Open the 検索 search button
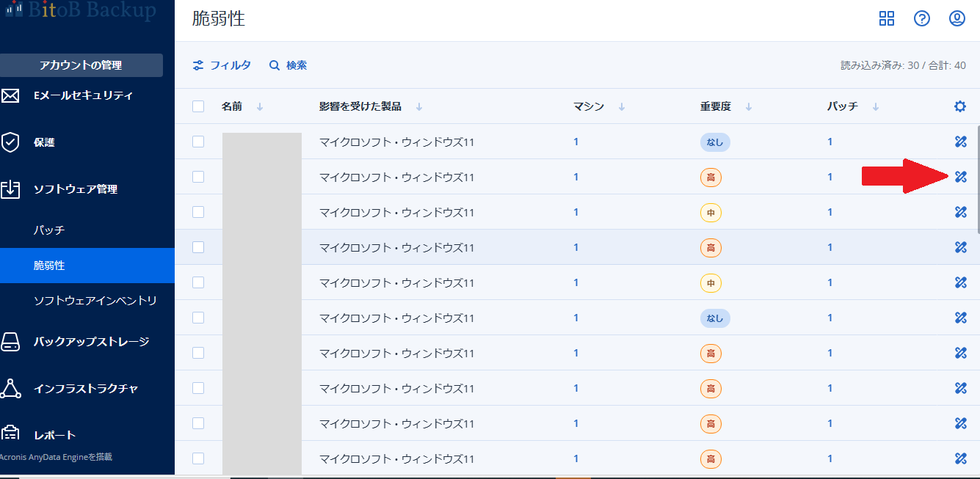This screenshot has width=980, height=479. 288,65
